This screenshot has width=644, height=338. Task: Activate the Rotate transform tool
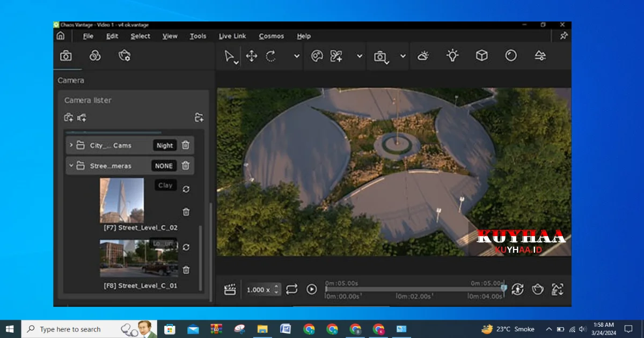coord(271,56)
